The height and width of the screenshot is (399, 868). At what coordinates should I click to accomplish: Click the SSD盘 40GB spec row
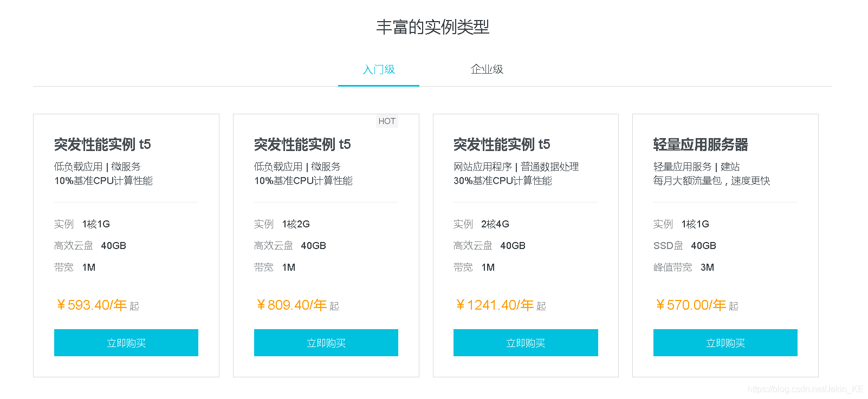[684, 245]
